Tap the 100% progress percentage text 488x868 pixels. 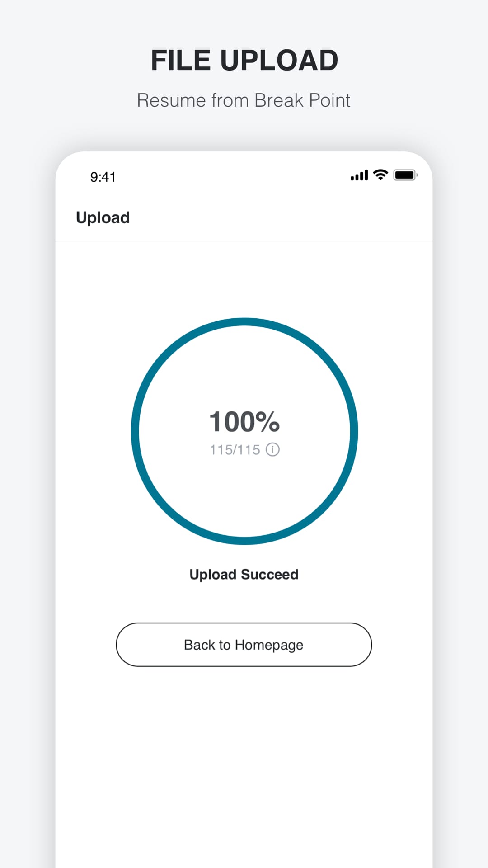click(x=244, y=421)
